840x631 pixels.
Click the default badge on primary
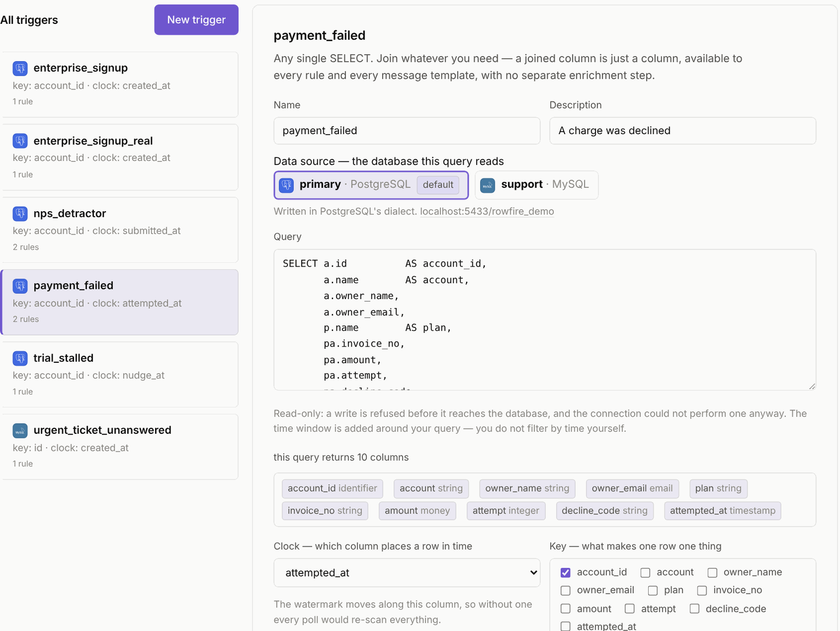(x=438, y=185)
